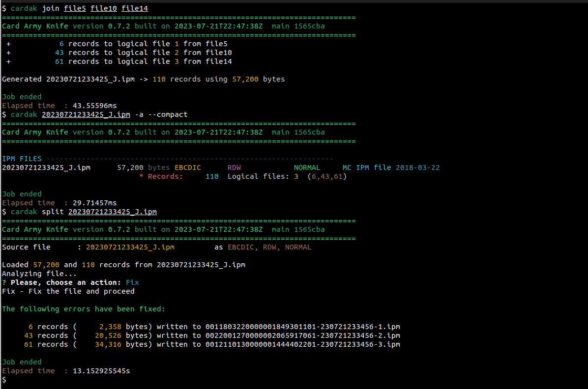
Task: Click the 43.55596ms elapsed time value
Action: point(94,106)
